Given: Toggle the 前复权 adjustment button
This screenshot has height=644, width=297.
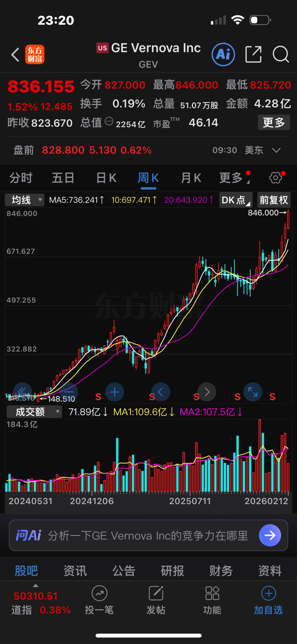Looking at the screenshot, I should point(274,200).
